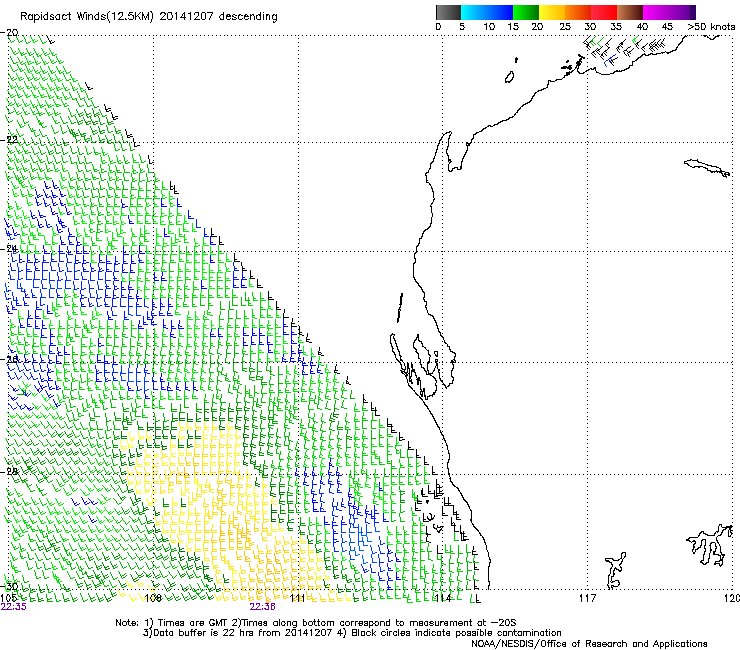Image resolution: width=740 pixels, height=650 pixels.
Task: Click the '-28' latitude axis label
Action: point(9,471)
